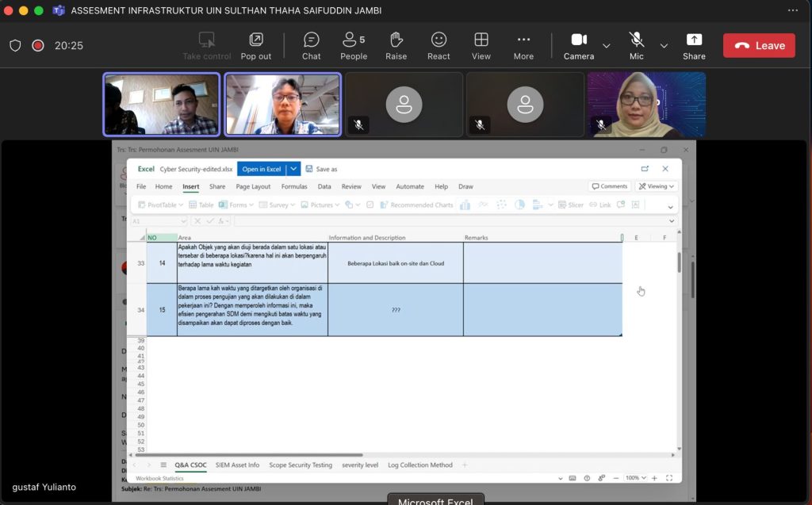Unmute the Mic
Viewport: 812px width, 505px height.
point(636,45)
